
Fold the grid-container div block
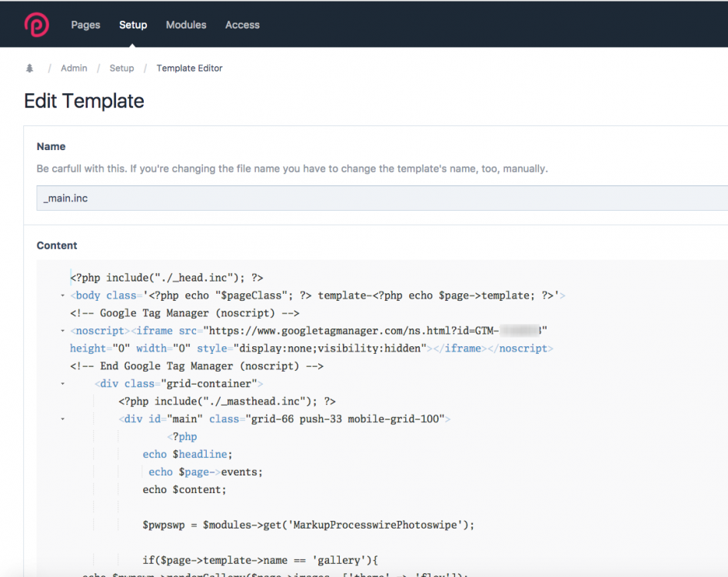click(62, 384)
